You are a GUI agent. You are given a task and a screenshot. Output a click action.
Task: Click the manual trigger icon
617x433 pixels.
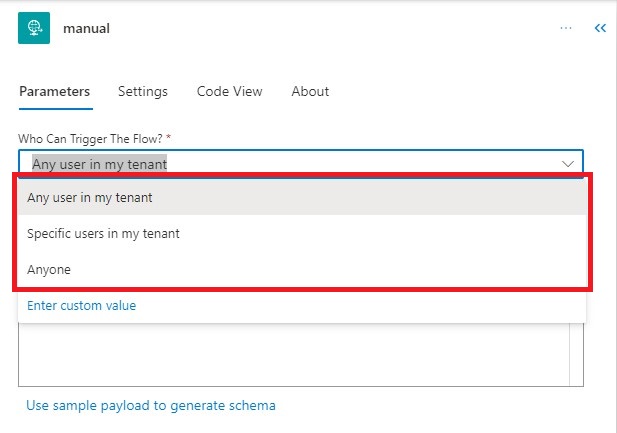[34, 28]
